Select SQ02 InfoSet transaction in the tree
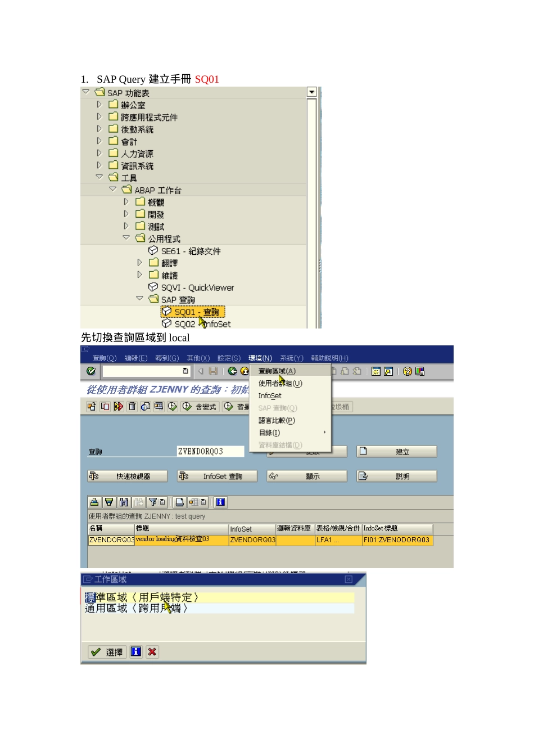The image size is (534, 756). point(196,324)
